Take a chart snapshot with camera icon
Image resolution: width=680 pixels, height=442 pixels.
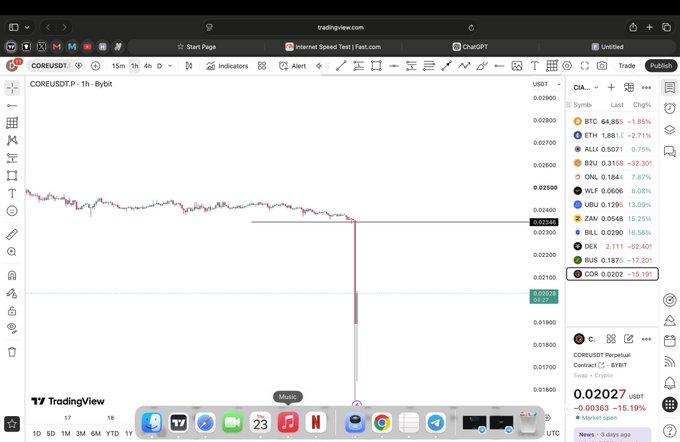602,66
